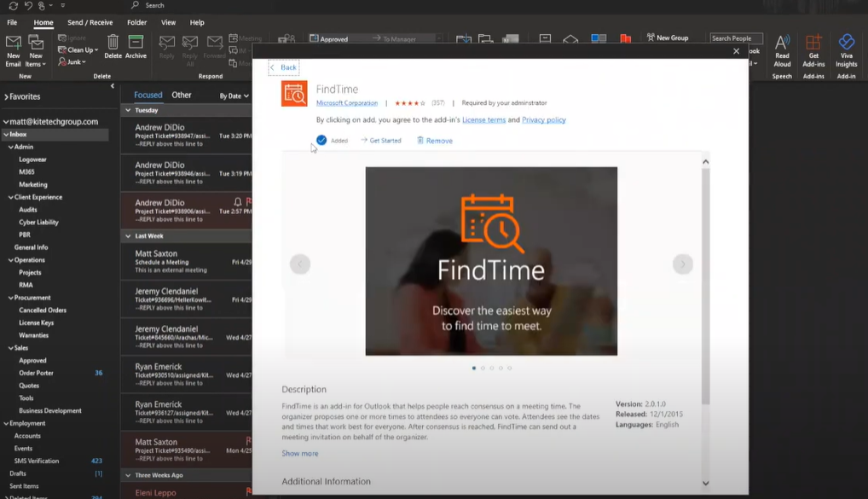Screen dimensions: 868x499
Task: Switch to the Focused inbox tab
Action: tap(148, 96)
